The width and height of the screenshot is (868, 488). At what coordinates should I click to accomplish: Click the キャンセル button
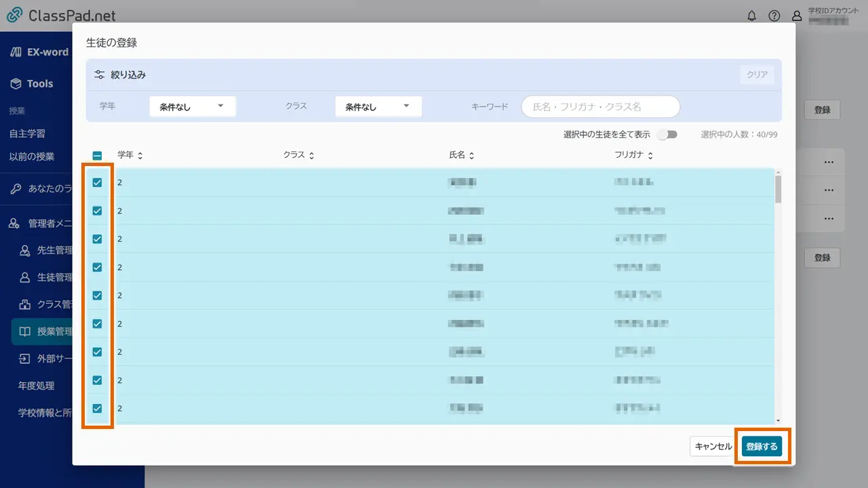tap(713, 446)
